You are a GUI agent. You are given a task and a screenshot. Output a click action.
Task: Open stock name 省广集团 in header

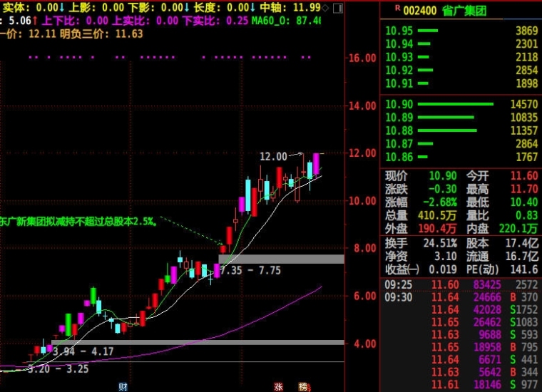pos(464,11)
